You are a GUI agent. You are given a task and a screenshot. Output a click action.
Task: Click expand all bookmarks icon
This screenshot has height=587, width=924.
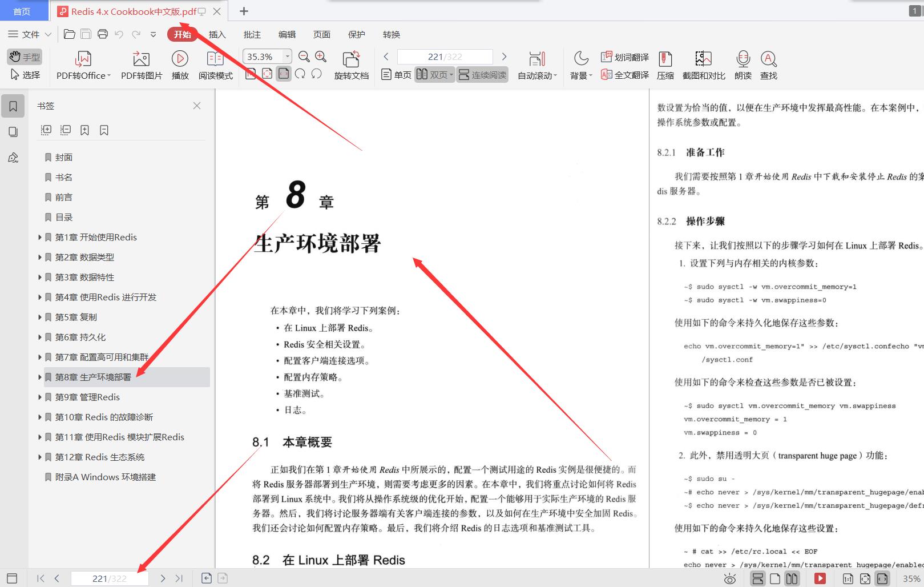point(46,130)
